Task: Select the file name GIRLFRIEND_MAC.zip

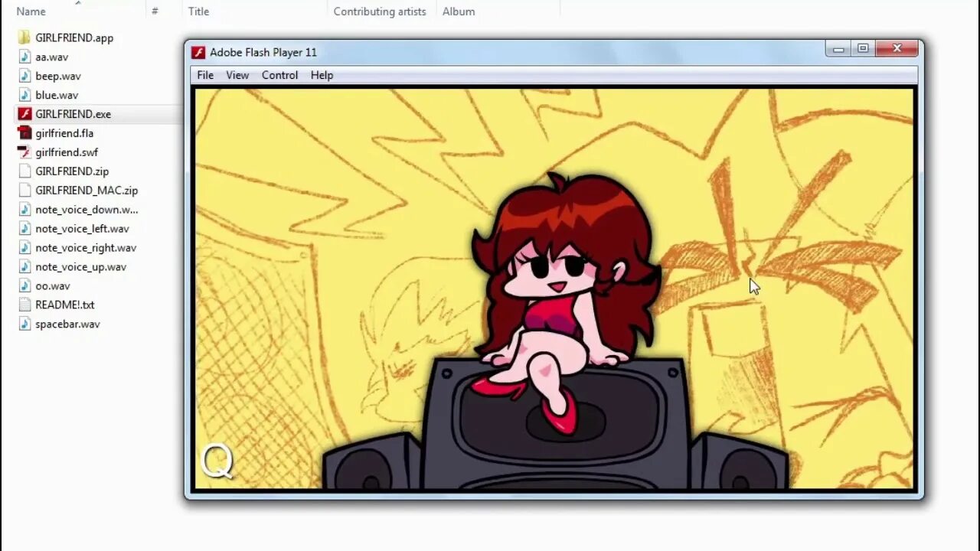Action: click(x=87, y=191)
